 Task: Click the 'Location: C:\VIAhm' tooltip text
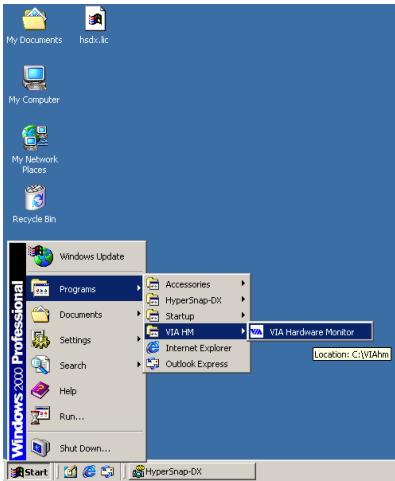point(352,354)
